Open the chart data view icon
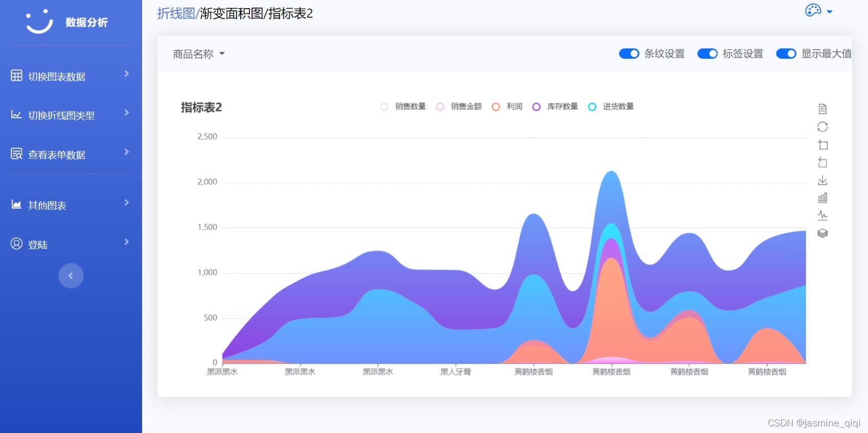The height and width of the screenshot is (433, 868). click(823, 109)
